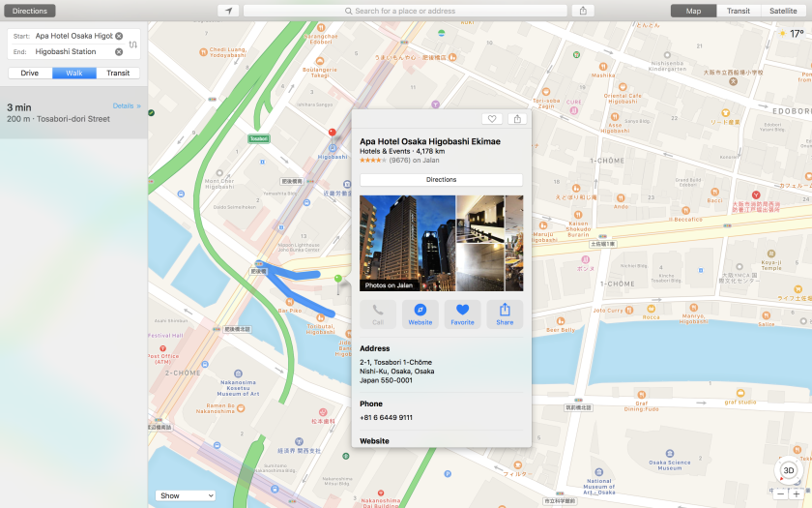The image size is (812, 508).
Task: Click the End location field
Action: tap(73, 52)
